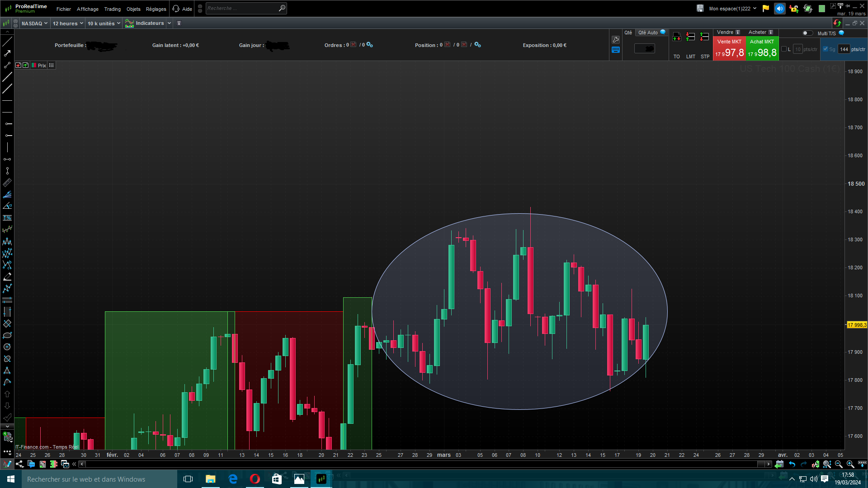Open the Objets menu
Screen dimensions: 868x488
pos(133,9)
